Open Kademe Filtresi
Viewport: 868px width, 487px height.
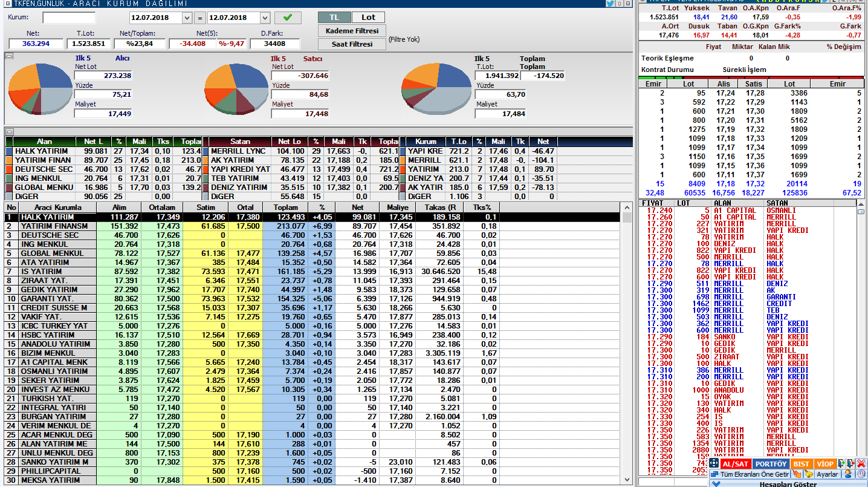pos(352,31)
